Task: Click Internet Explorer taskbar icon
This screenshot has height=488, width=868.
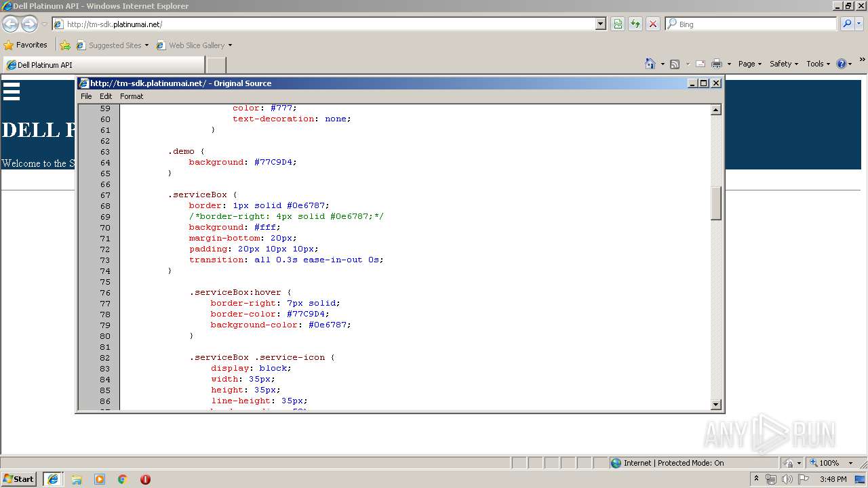Action: (x=53, y=479)
